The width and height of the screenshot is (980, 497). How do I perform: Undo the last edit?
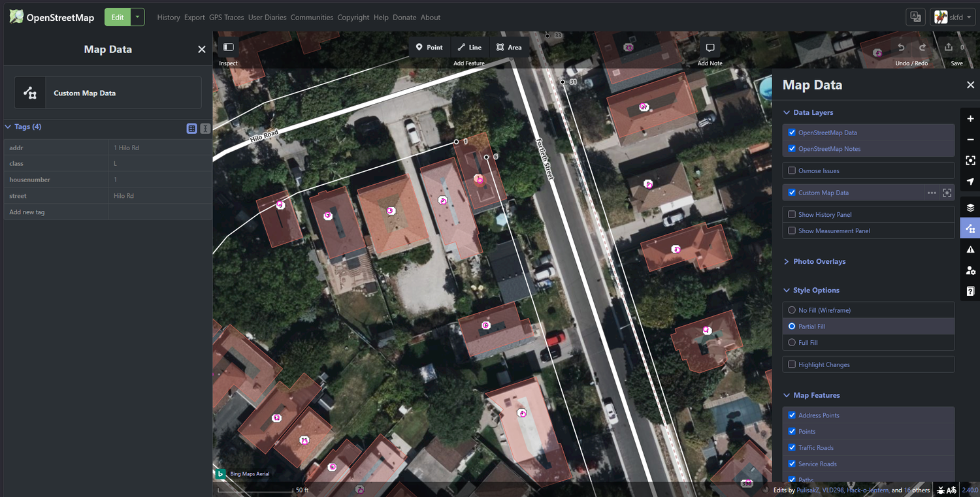click(x=901, y=47)
